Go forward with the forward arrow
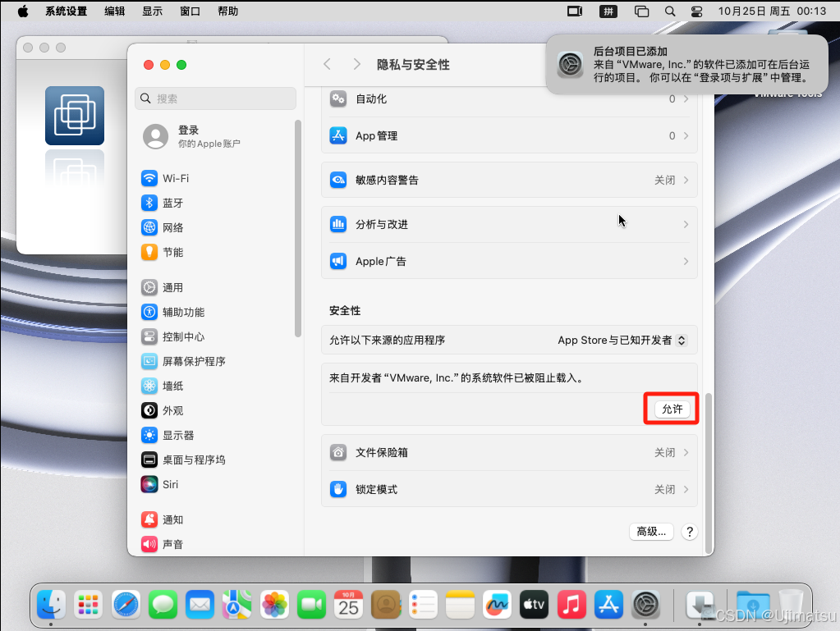The width and height of the screenshot is (840, 631). 357,65
